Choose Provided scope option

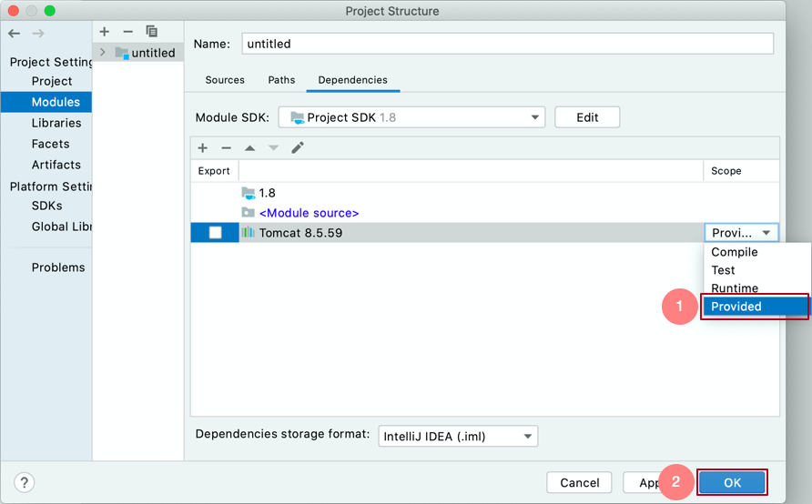pos(755,307)
